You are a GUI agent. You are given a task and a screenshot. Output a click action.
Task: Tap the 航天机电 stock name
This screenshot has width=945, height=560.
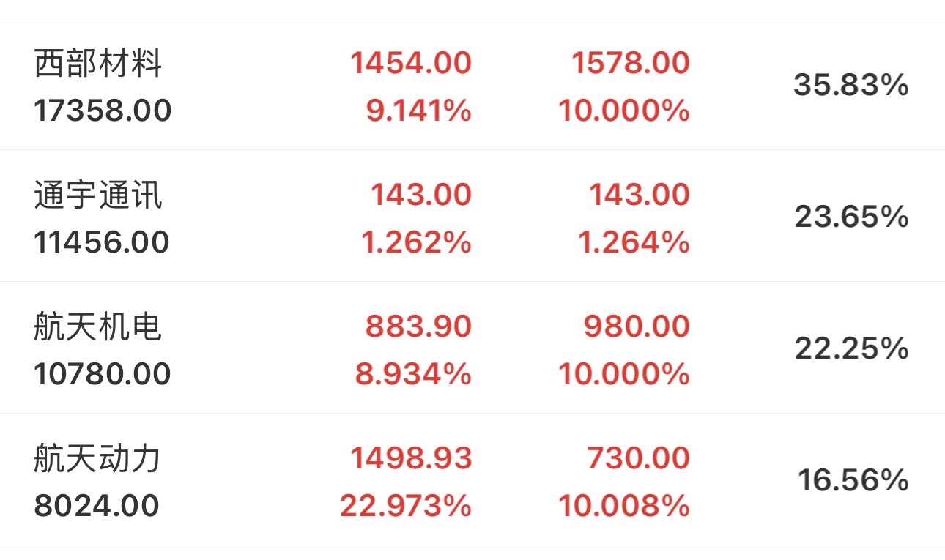pos(98,326)
